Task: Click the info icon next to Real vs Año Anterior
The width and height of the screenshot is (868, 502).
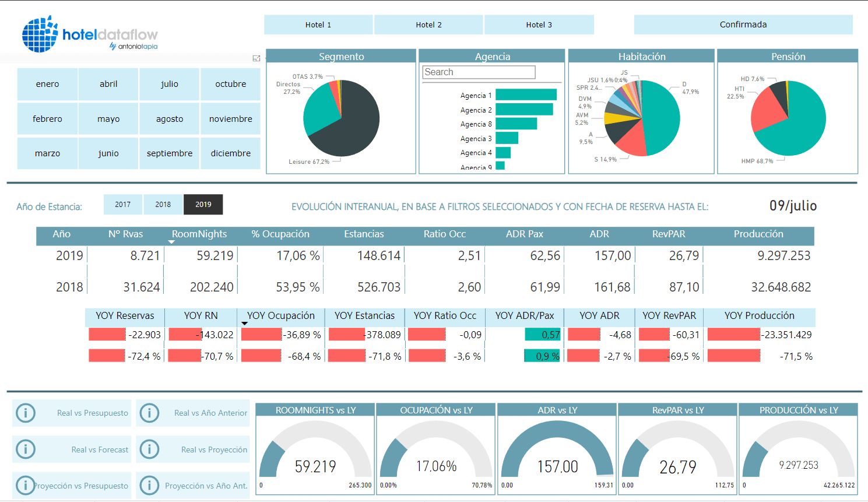Action: coord(150,413)
